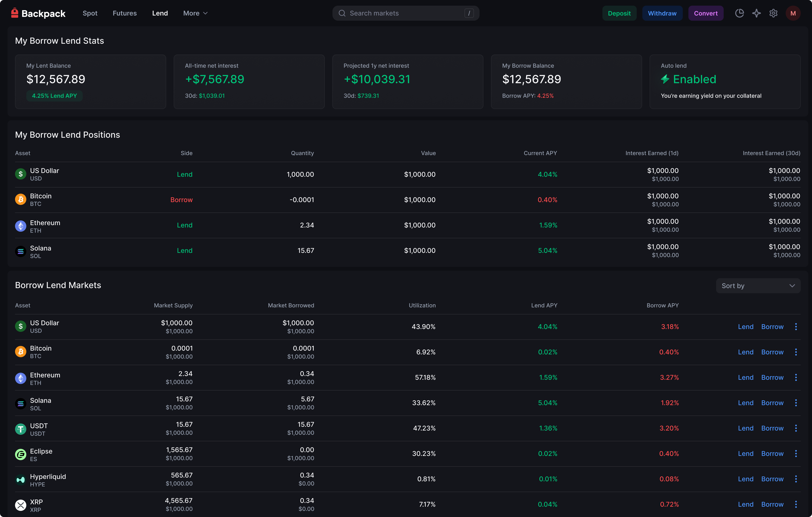The image size is (812, 517).
Task: Open more options for Hyperliquid market
Action: [x=796, y=479]
